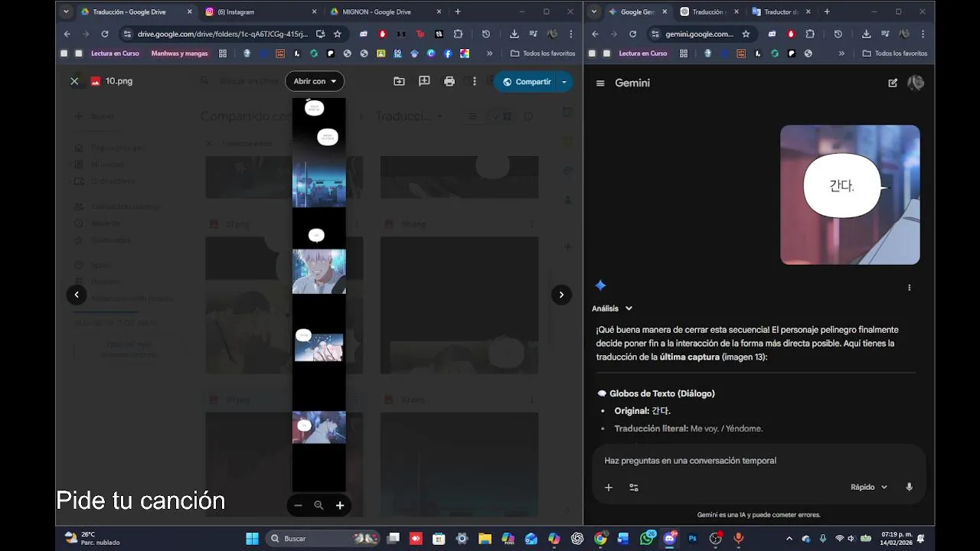Open the Gemini hamburger main menu
Image resolution: width=980 pixels, height=551 pixels.
pos(600,83)
